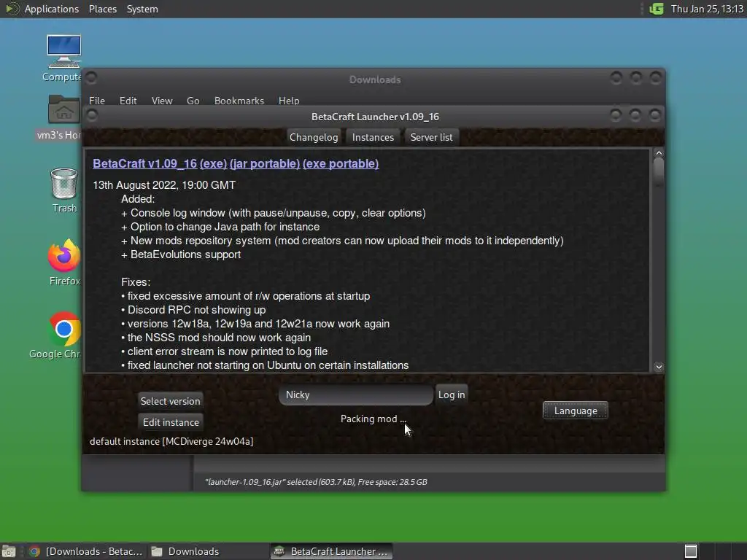The image size is (747, 560).
Task: Switch to BetaCraft Launcher taskbar item
Action: tap(332, 551)
